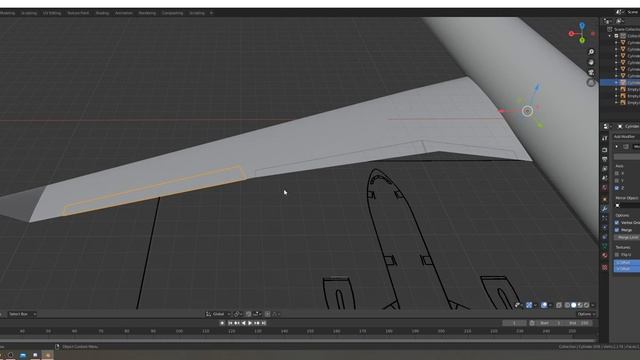Expand the highlighted Cylinder row in outliner
The height and width of the screenshot is (360, 640).
click(x=616, y=82)
